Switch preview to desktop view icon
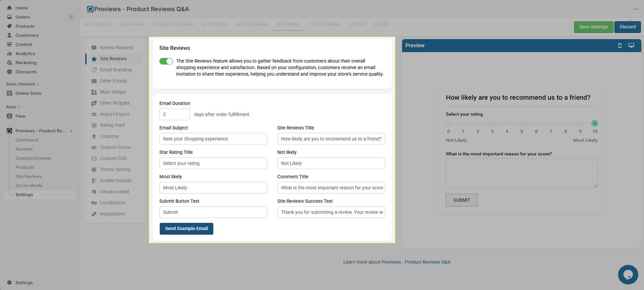This screenshot has width=644, height=290. [x=631, y=45]
